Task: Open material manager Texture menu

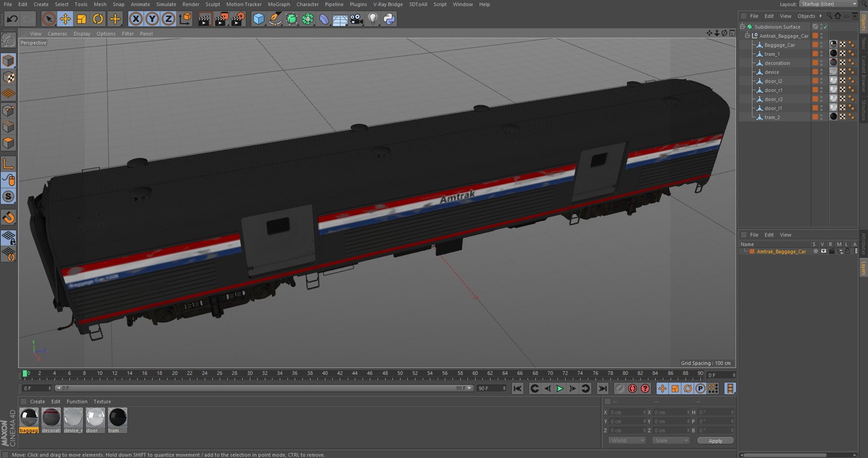Action: pyautogui.click(x=102, y=402)
